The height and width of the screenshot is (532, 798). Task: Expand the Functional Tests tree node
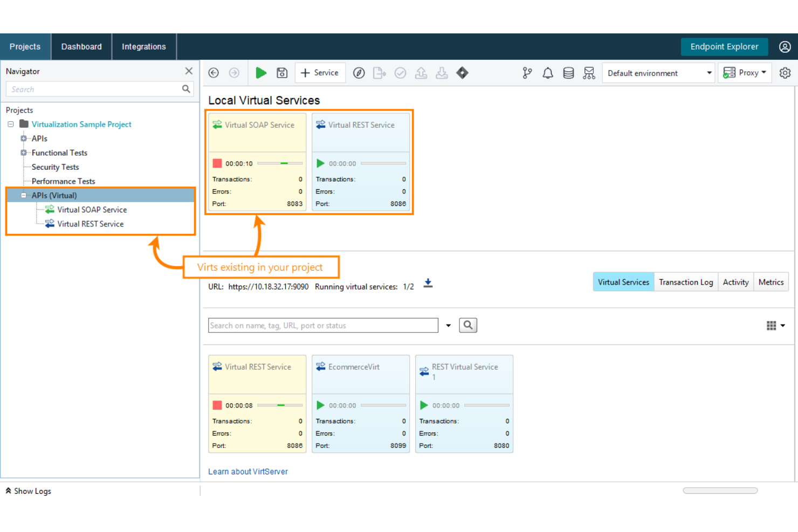(24, 153)
